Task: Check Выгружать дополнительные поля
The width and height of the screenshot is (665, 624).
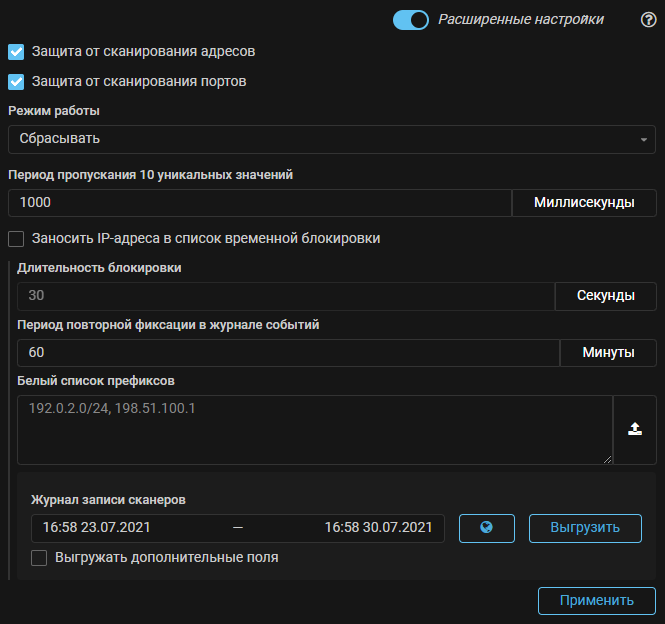Action: click(x=40, y=558)
